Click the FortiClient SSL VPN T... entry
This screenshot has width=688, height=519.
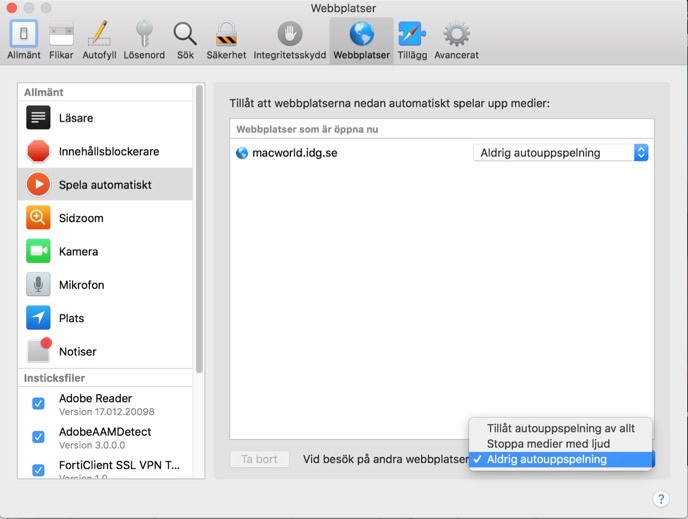119,465
